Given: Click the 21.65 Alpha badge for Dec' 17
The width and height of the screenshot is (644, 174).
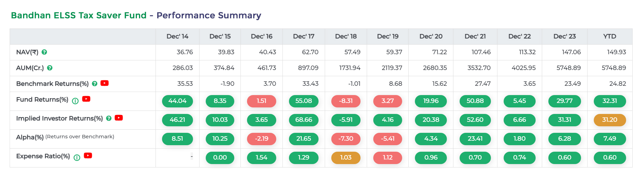Looking at the screenshot, I should [304, 139].
